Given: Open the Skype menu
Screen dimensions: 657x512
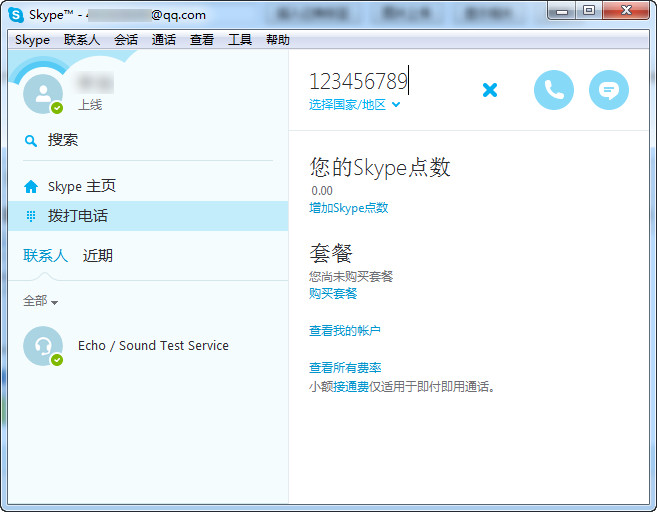Looking at the screenshot, I should (x=32, y=40).
